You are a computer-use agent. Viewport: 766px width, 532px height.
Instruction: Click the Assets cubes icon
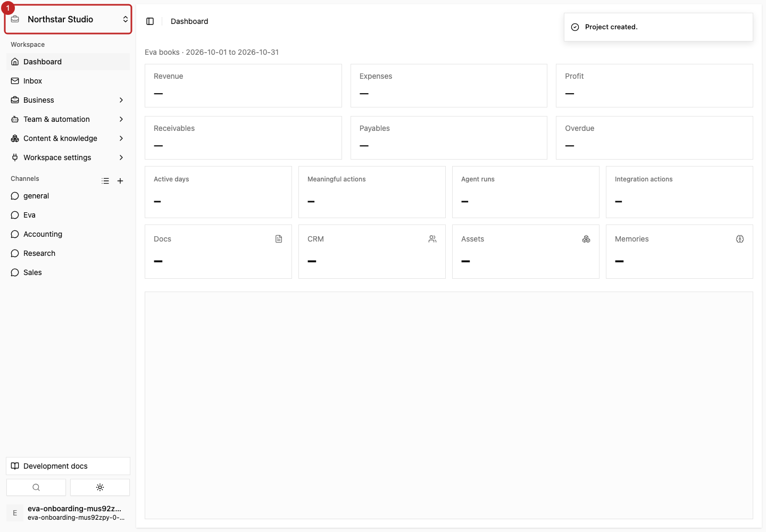586,239
